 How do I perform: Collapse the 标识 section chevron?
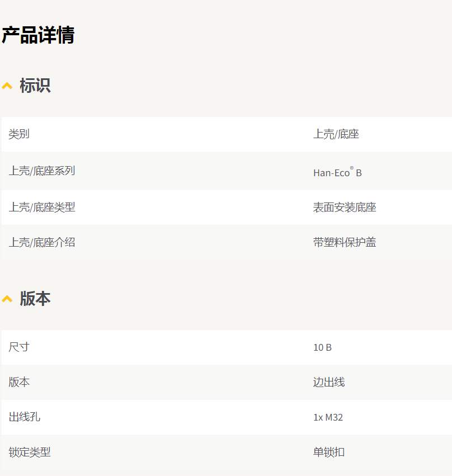(x=7, y=86)
